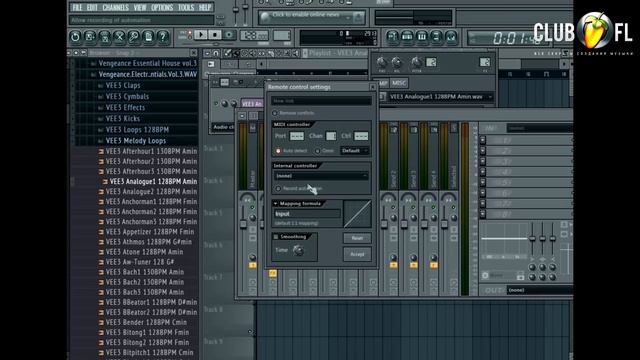Screen dimensions: 640x360
Task: Select VEE3 Bach1 130BPM Amin sample
Action: point(144,272)
